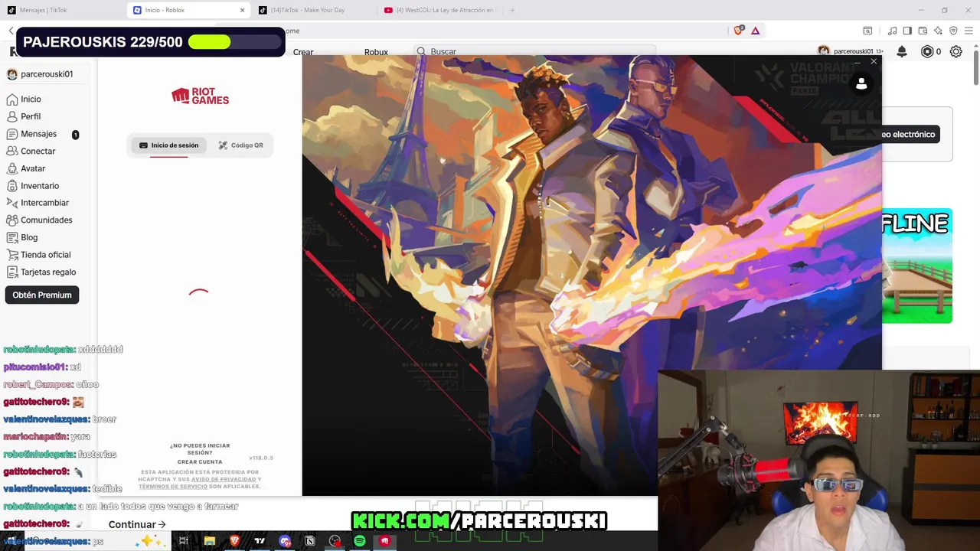980x551 pixels.
Task: Switch to the Código QR login tab
Action: 240,145
